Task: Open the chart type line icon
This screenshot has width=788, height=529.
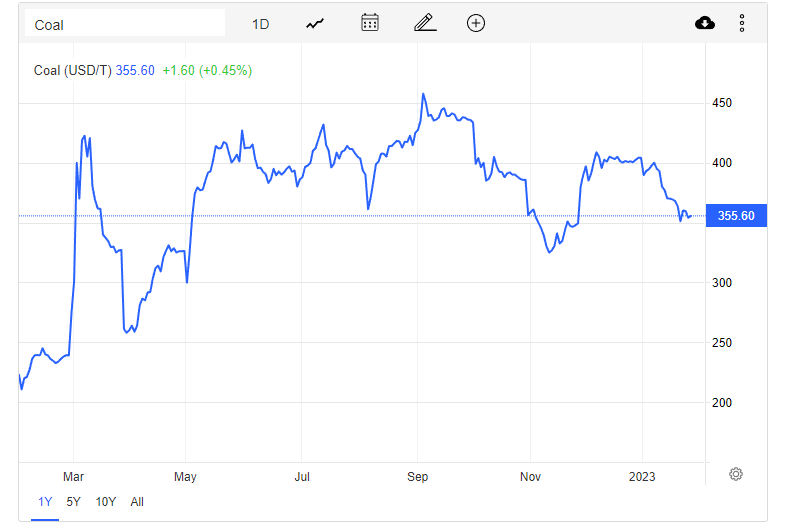Action: [316, 23]
